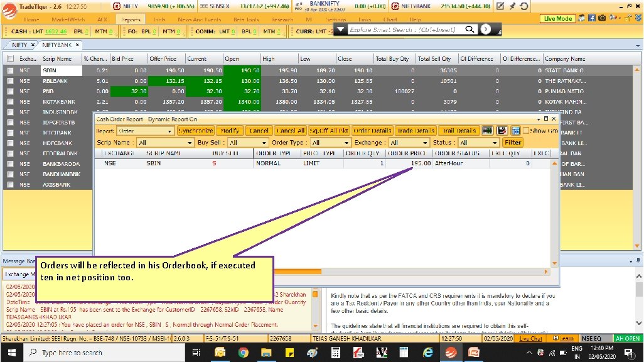Open Calculator from the taskbar

pos(336,353)
